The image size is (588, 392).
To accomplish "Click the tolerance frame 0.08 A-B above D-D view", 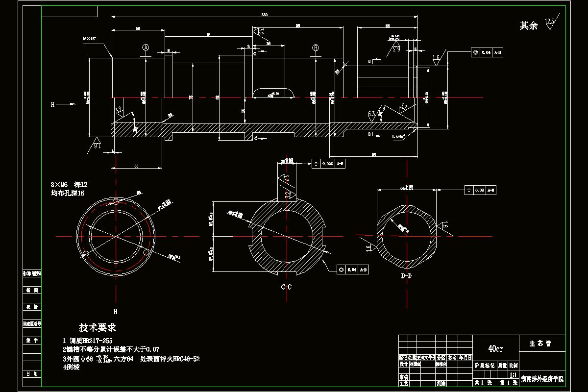I will click(481, 190).
